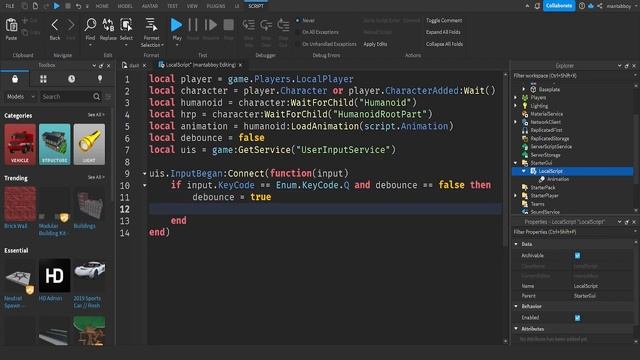Click the Animation object icon in Explorer
The width and height of the screenshot is (640, 360).
coord(542,179)
